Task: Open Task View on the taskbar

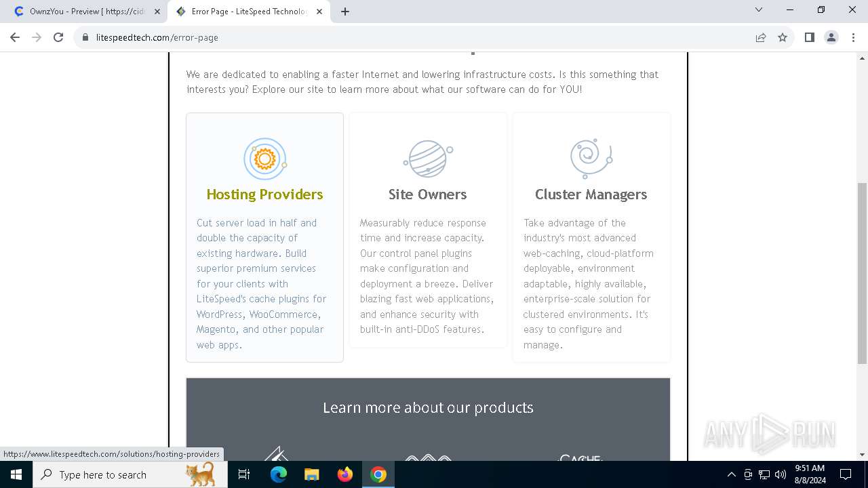Action: pyautogui.click(x=244, y=474)
